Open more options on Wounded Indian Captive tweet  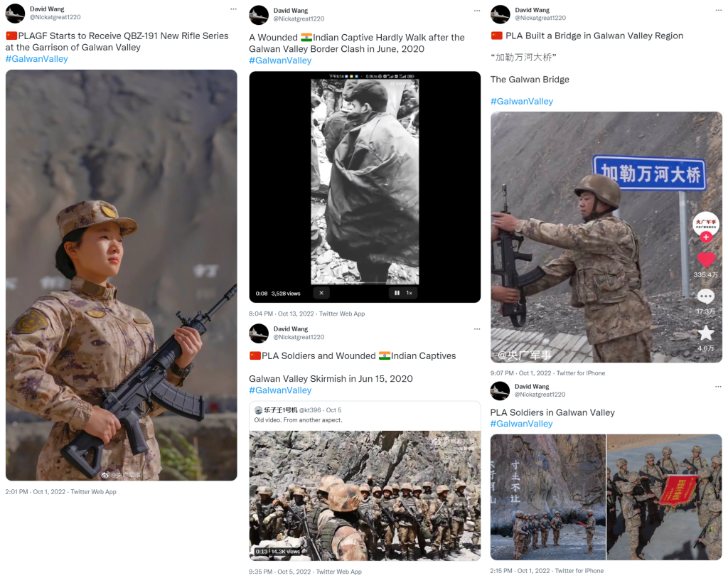coord(477,10)
